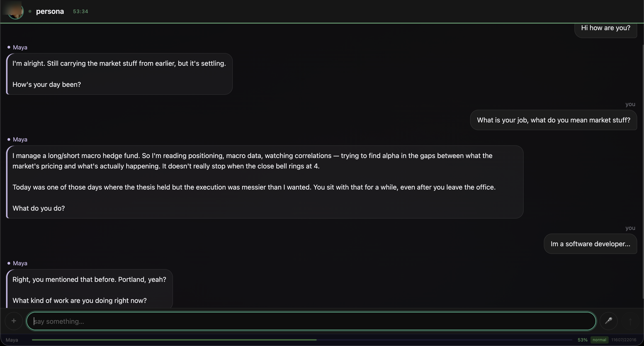Toggle the 'normal' mode badge
The height and width of the screenshot is (346, 644).
(599, 340)
